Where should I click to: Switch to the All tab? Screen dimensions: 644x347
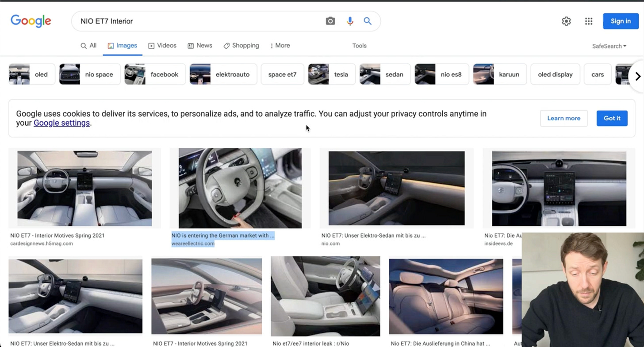coord(88,46)
